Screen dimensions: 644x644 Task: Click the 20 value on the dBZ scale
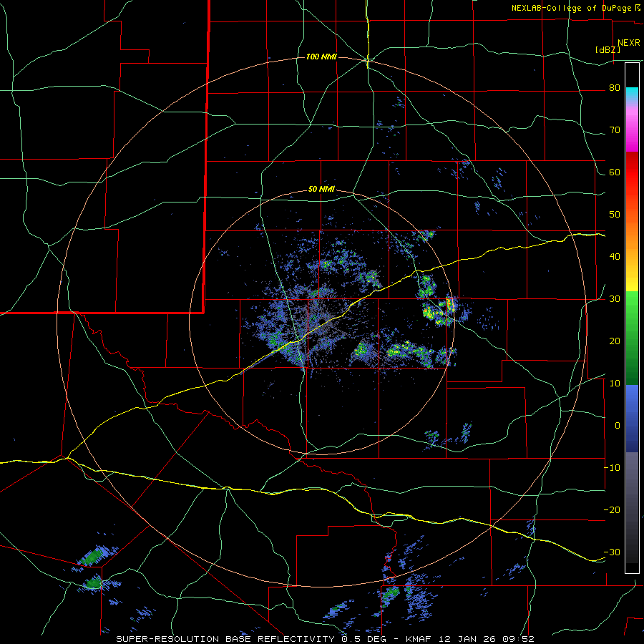tap(615, 341)
